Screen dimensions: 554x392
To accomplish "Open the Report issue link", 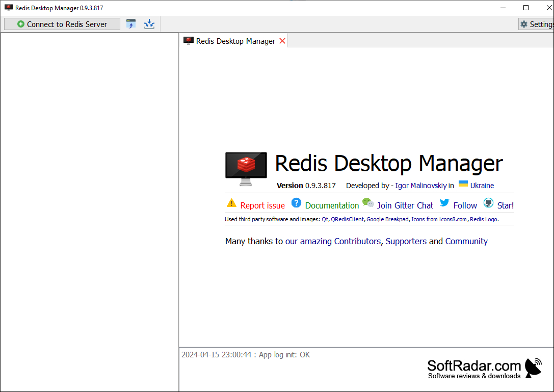I will click(262, 205).
